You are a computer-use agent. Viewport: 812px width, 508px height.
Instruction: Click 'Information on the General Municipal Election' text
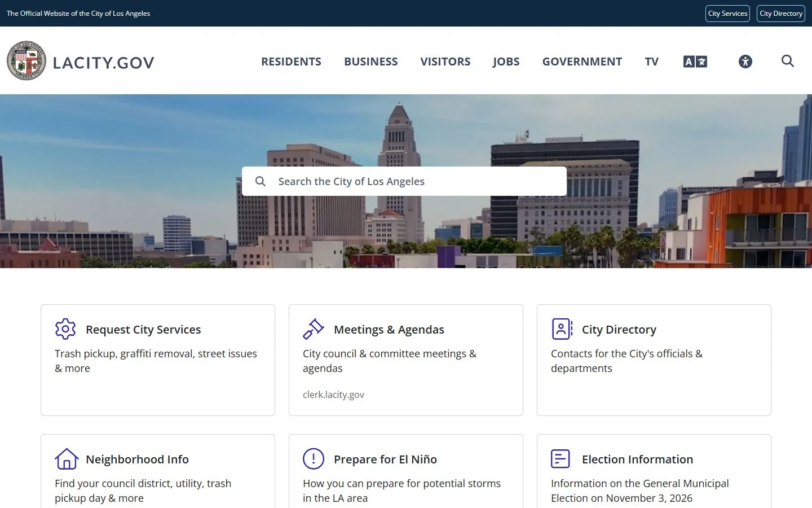pyautogui.click(x=640, y=491)
